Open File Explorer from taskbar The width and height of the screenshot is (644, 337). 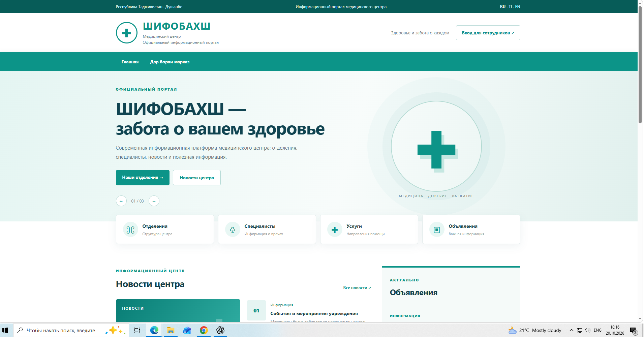click(171, 330)
